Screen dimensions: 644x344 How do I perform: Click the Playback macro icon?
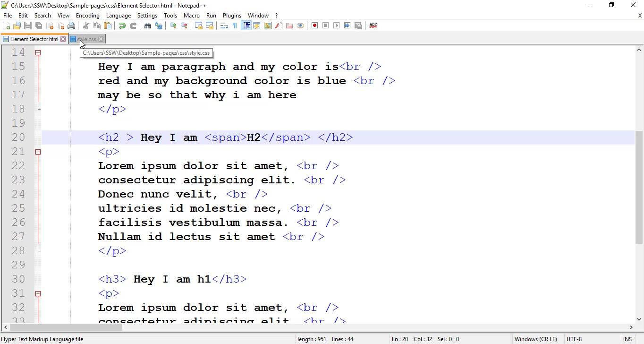336,26
